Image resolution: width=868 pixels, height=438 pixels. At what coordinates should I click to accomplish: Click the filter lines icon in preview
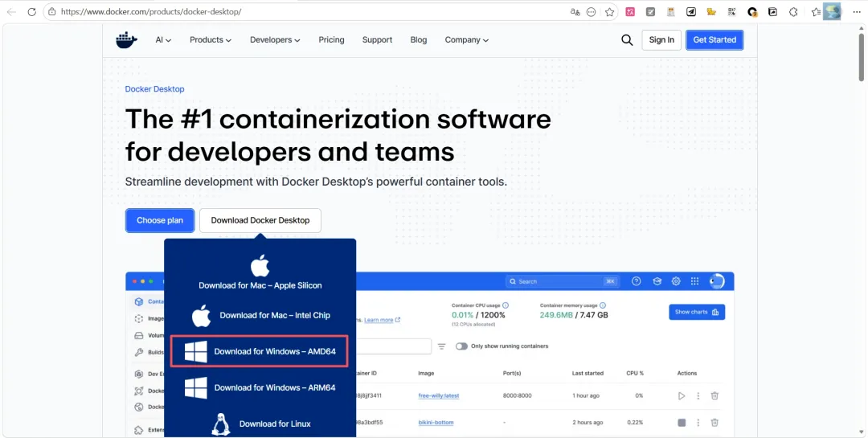click(x=442, y=346)
